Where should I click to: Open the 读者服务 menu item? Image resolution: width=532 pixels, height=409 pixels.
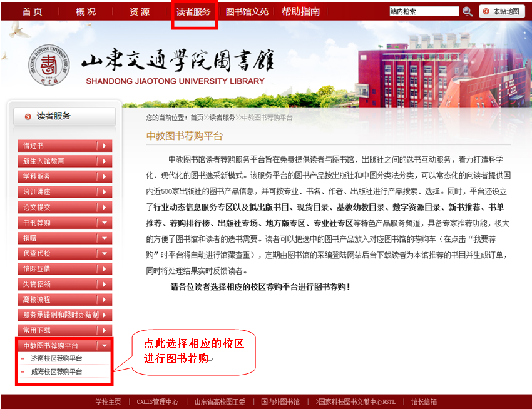[x=193, y=12]
